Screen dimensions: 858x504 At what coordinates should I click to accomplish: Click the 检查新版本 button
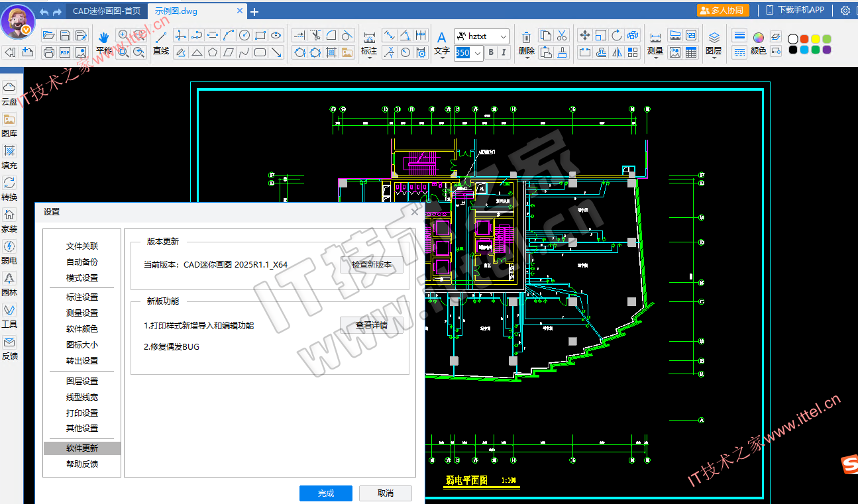[371, 265]
